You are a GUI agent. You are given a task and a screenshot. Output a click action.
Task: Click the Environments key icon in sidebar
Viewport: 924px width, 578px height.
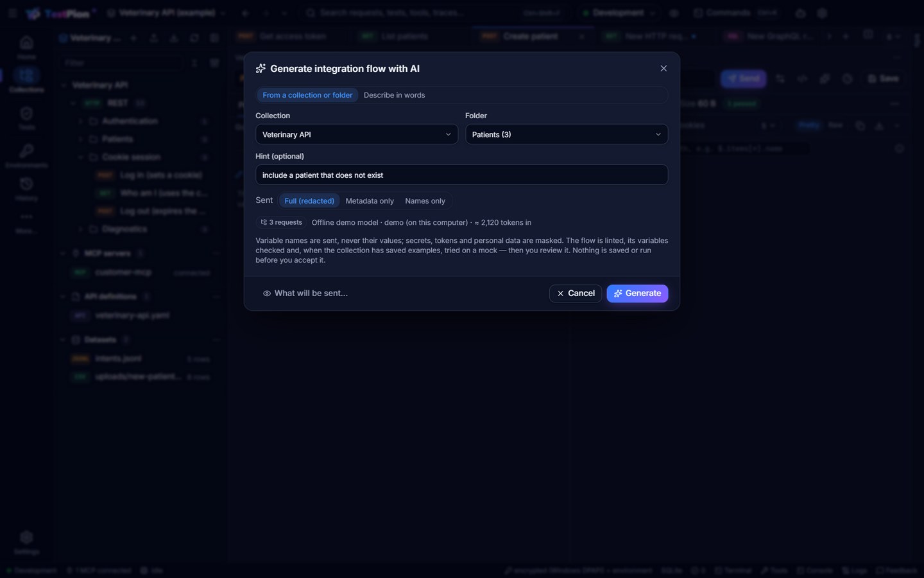[26, 155]
